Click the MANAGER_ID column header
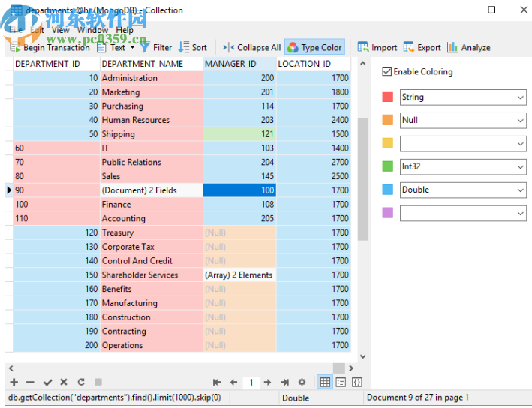 (x=239, y=64)
